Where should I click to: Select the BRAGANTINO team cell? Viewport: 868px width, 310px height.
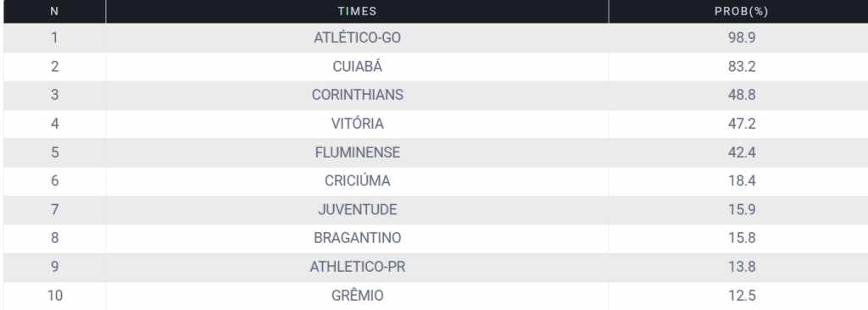(x=357, y=238)
